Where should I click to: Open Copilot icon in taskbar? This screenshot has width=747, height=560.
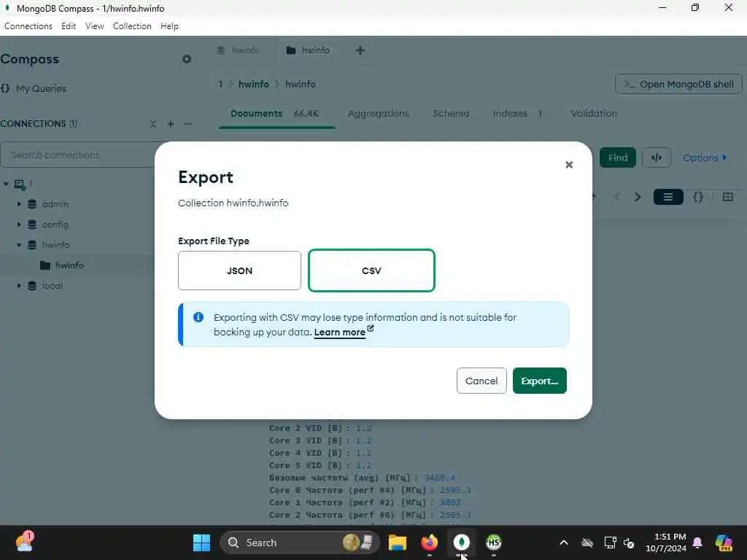click(724, 542)
